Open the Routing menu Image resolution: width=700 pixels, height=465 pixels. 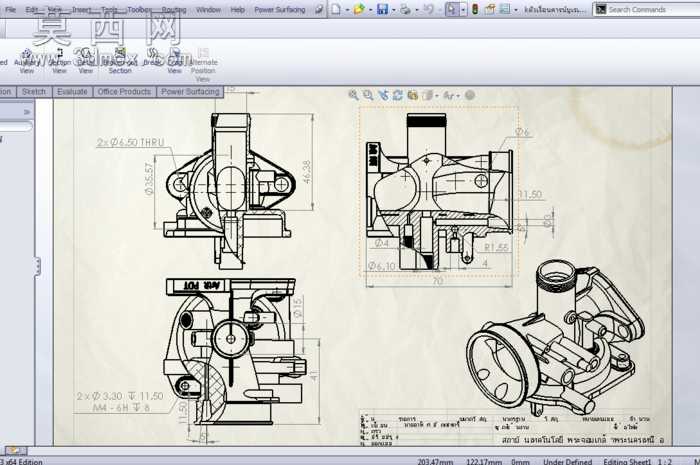click(174, 9)
